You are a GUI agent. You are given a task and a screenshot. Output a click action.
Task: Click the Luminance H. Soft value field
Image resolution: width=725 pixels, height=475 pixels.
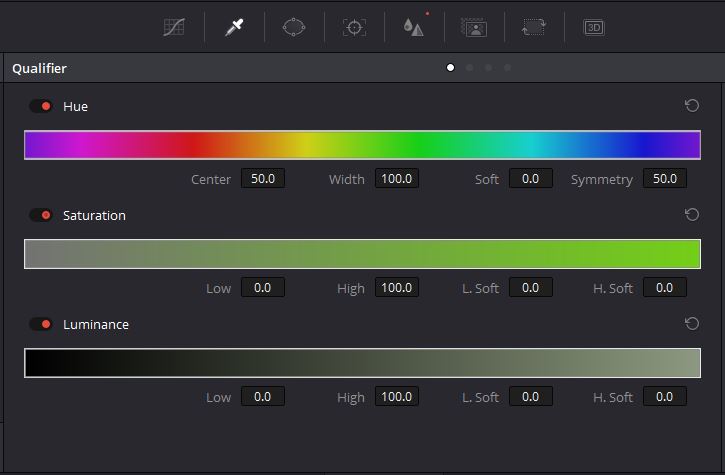click(x=665, y=397)
